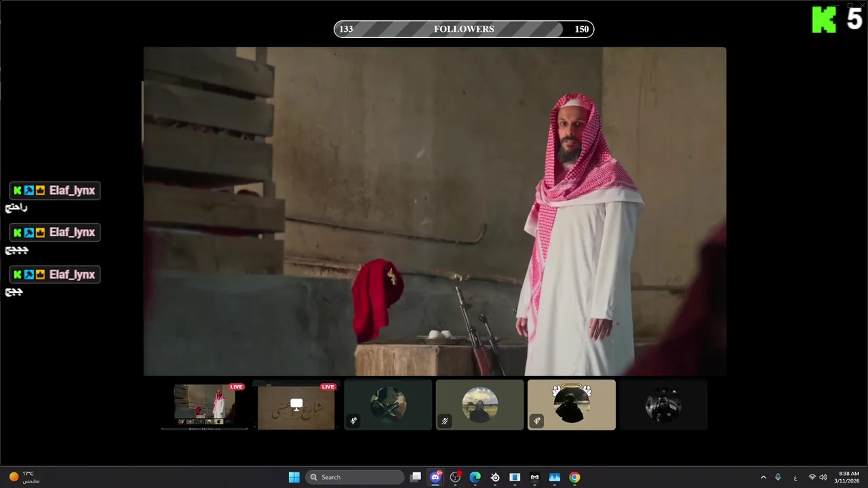Open Wi-Fi network settings in system tray
The image size is (868, 488).
click(812, 477)
